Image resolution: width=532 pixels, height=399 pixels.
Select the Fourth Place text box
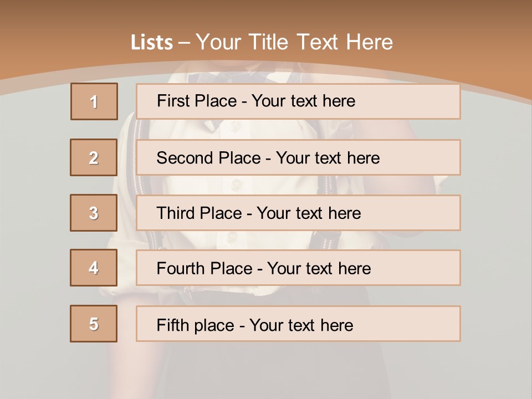[298, 268]
